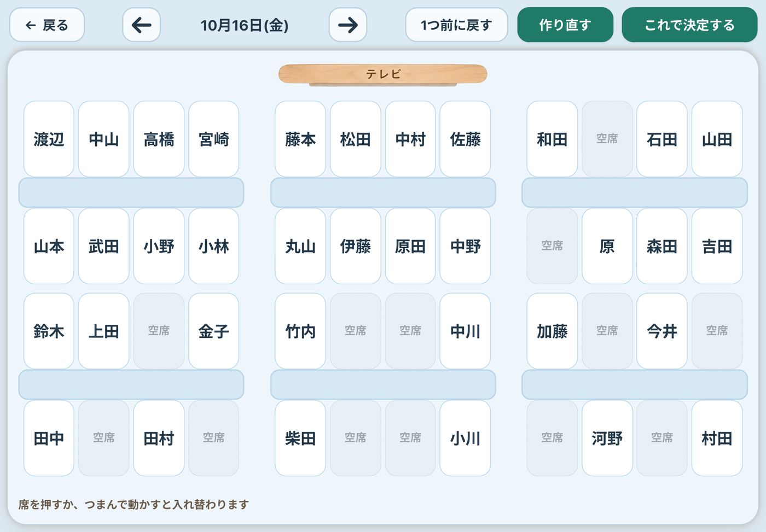
Task: Select the 森田 seat
Action: point(662,246)
